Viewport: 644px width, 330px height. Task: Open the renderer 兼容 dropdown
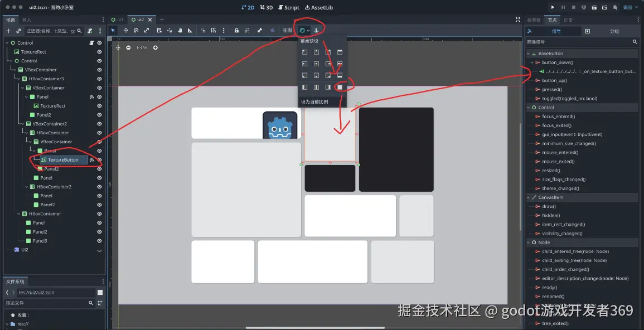coord(631,7)
